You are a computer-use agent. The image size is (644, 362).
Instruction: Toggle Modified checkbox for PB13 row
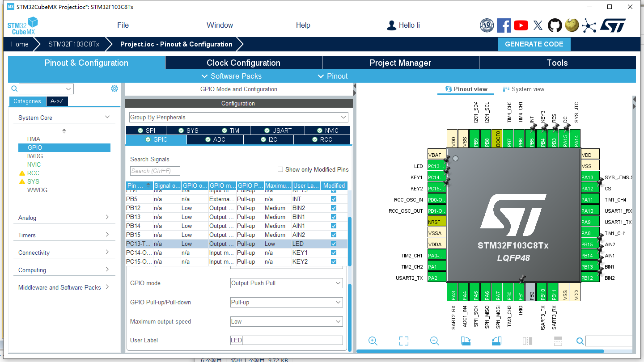(334, 217)
